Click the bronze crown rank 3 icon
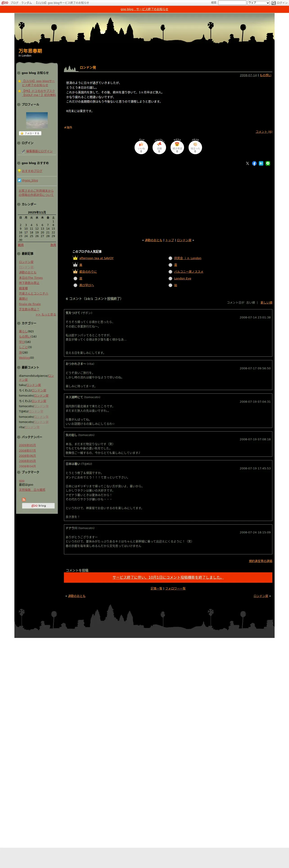Viewport: 289px width, 868px height. pyautogui.click(x=75, y=272)
